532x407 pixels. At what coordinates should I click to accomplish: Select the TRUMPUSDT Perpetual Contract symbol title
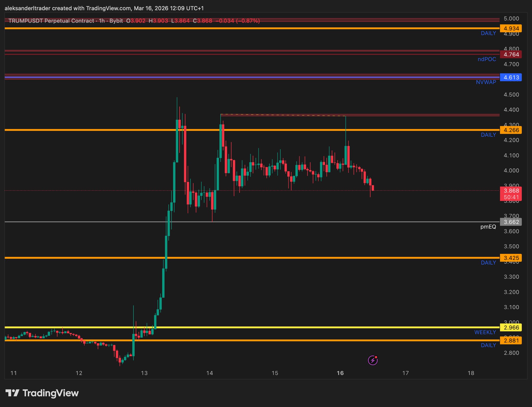coord(51,21)
